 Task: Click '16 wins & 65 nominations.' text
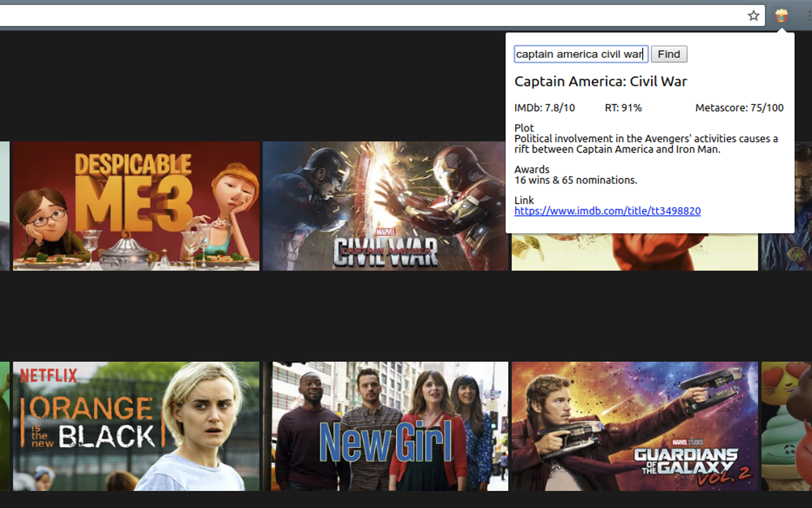[x=576, y=180]
